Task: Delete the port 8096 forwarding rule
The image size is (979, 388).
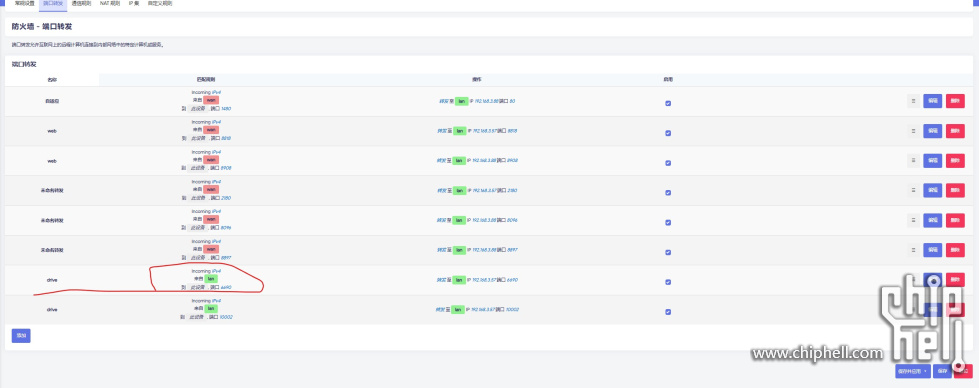Action: 955,220
